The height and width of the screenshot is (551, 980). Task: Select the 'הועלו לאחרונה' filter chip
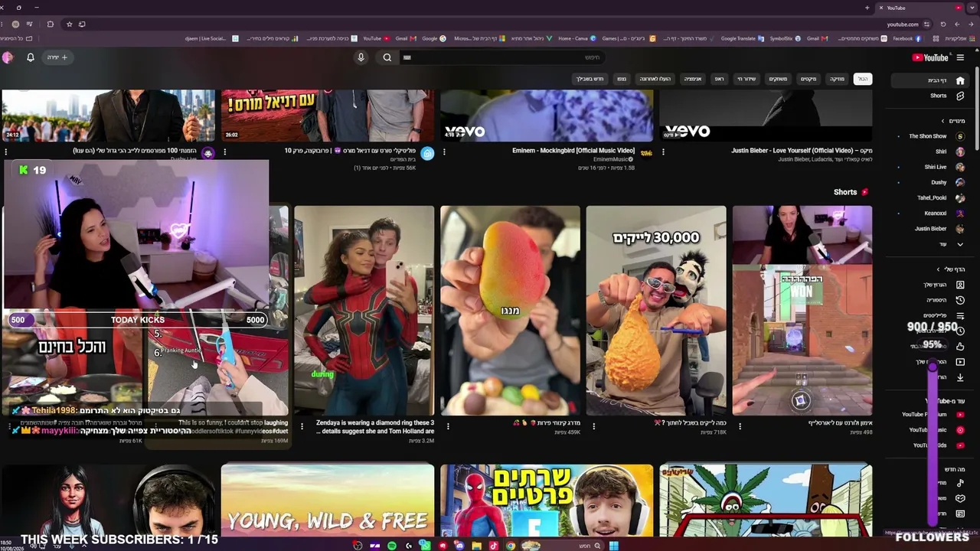point(655,79)
